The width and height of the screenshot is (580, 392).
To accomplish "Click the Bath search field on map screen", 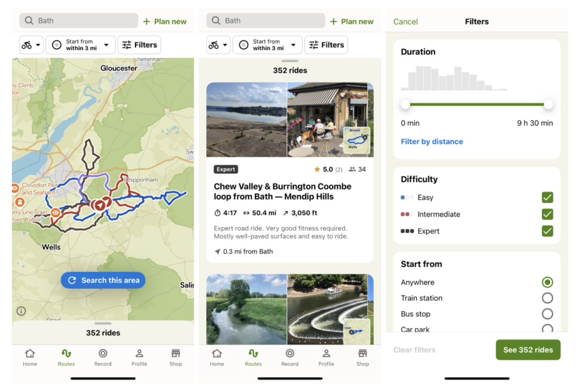I will pyautogui.click(x=79, y=21).
